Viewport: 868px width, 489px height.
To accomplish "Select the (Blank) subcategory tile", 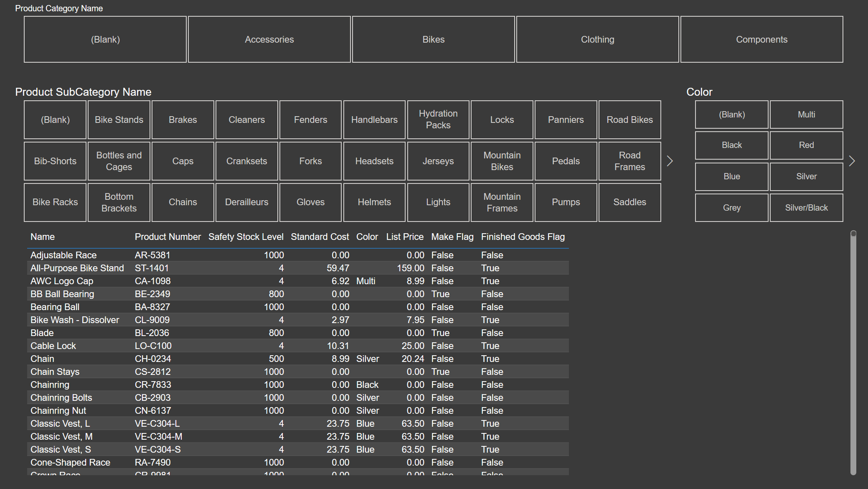I will point(55,120).
